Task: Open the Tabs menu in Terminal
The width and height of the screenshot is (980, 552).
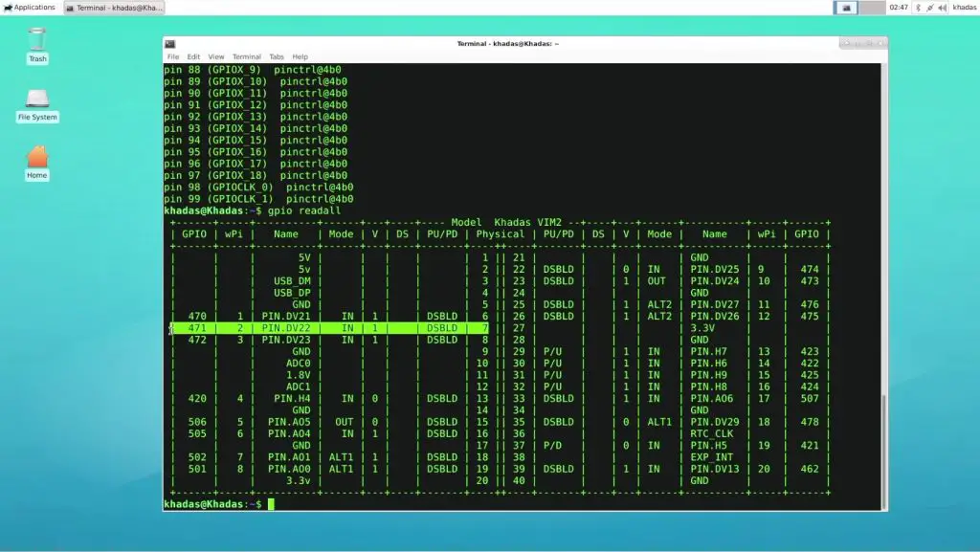Action: (x=277, y=56)
